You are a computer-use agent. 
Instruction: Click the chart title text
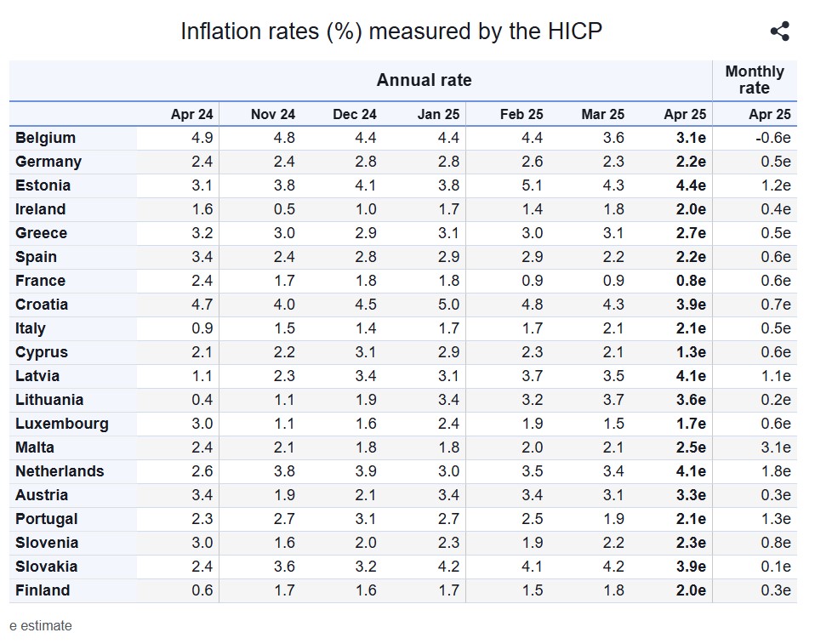[391, 31]
